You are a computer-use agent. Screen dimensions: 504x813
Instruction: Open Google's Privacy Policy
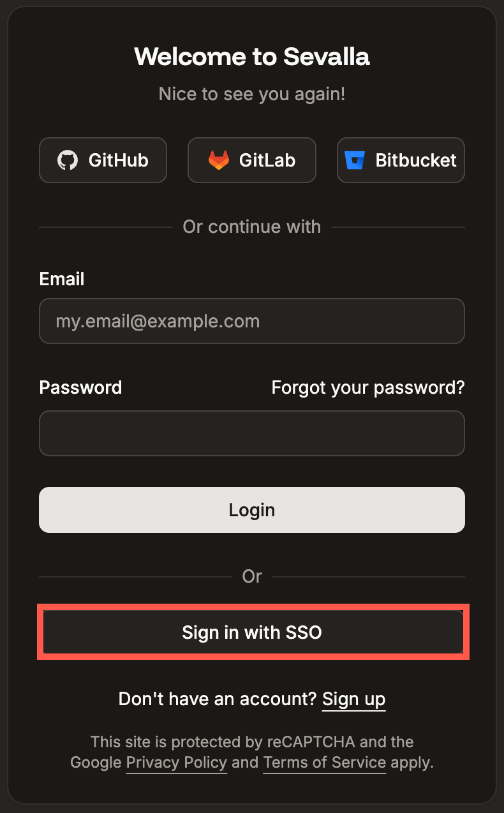pyautogui.click(x=176, y=763)
